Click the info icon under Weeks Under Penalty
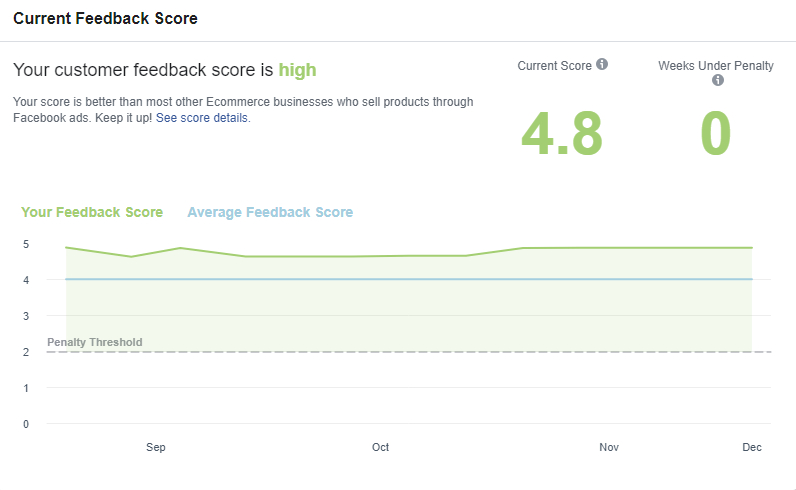The width and height of the screenshot is (796, 490). [x=717, y=81]
